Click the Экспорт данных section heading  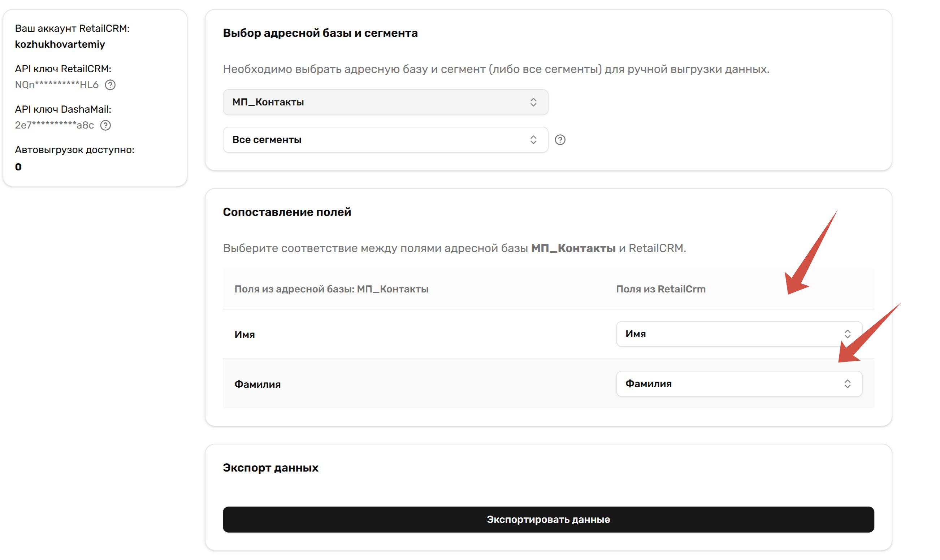tap(270, 468)
